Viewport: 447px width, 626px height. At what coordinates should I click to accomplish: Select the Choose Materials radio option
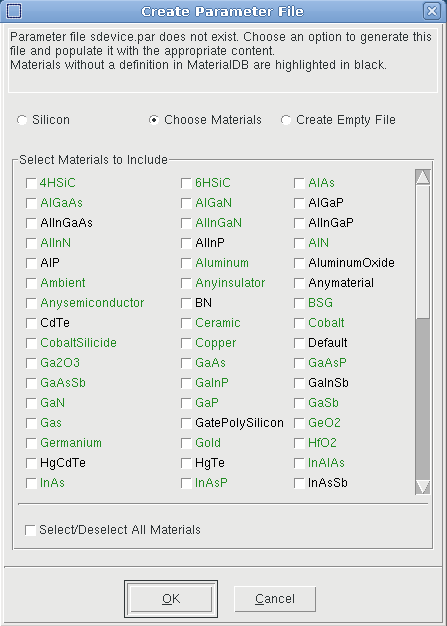point(154,120)
